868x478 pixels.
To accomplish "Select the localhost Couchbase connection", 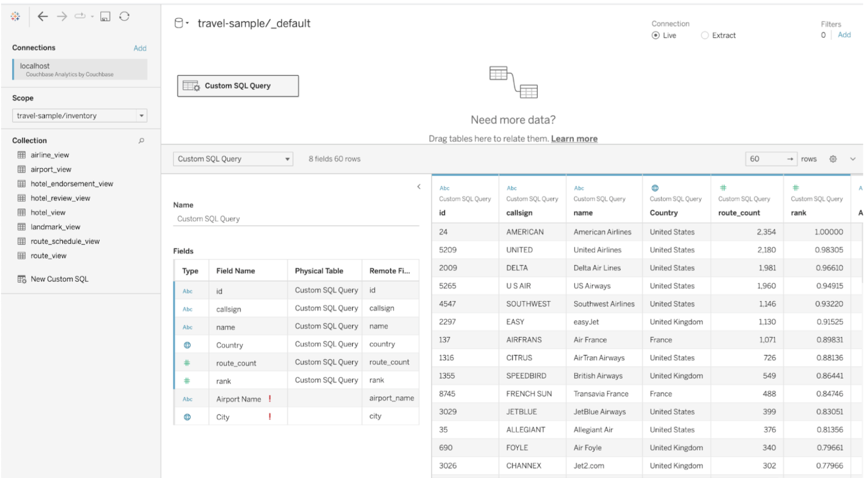I will click(80, 70).
